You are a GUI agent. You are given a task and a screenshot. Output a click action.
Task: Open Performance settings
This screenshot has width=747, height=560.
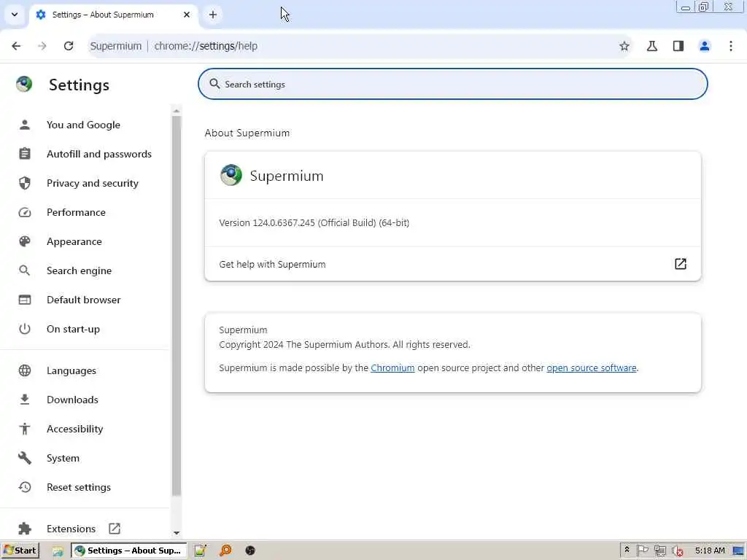[76, 212]
